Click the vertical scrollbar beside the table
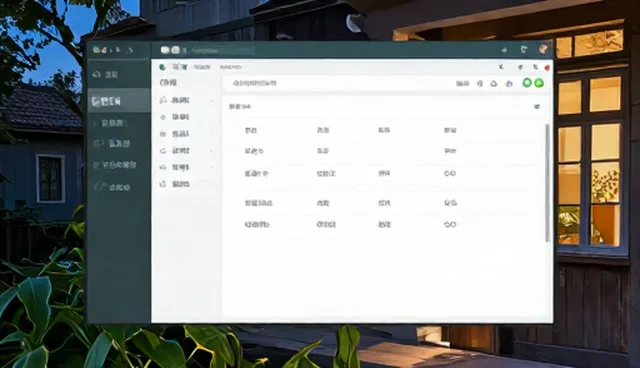The width and height of the screenshot is (640, 368). (x=547, y=183)
